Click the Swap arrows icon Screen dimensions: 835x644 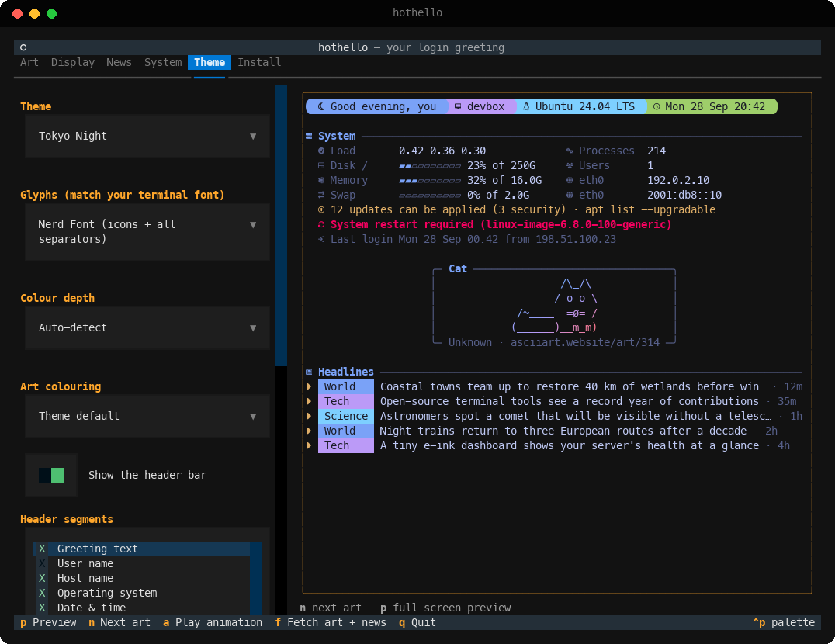click(x=321, y=195)
